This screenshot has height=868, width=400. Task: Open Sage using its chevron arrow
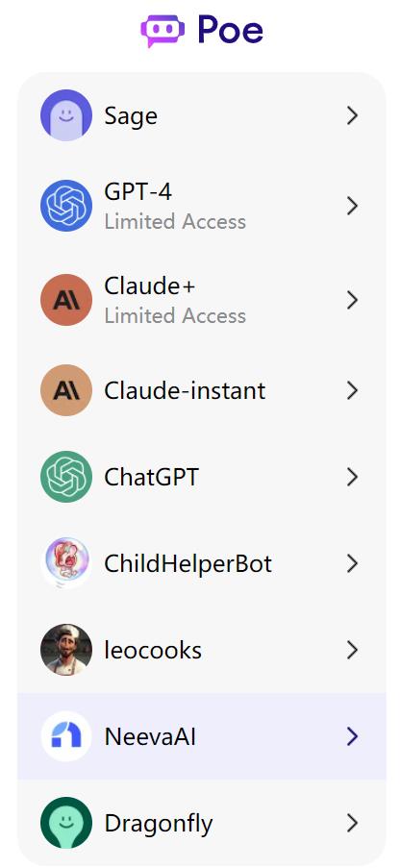(x=352, y=115)
